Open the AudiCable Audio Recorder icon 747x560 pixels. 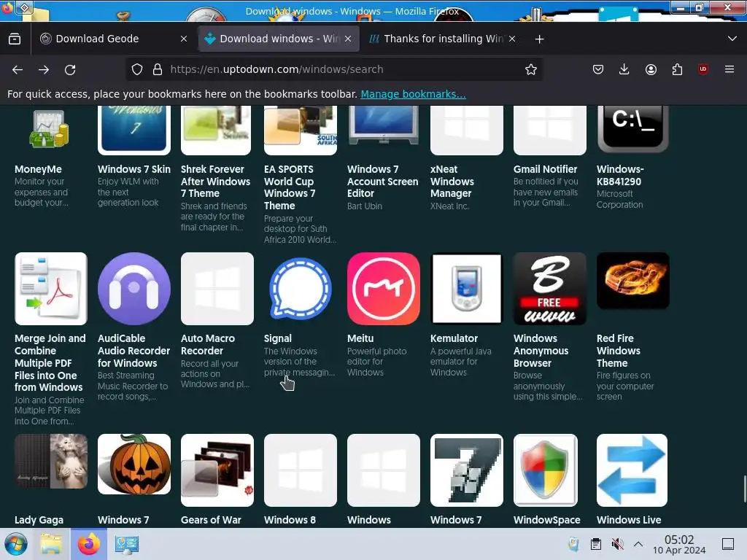[134, 289]
